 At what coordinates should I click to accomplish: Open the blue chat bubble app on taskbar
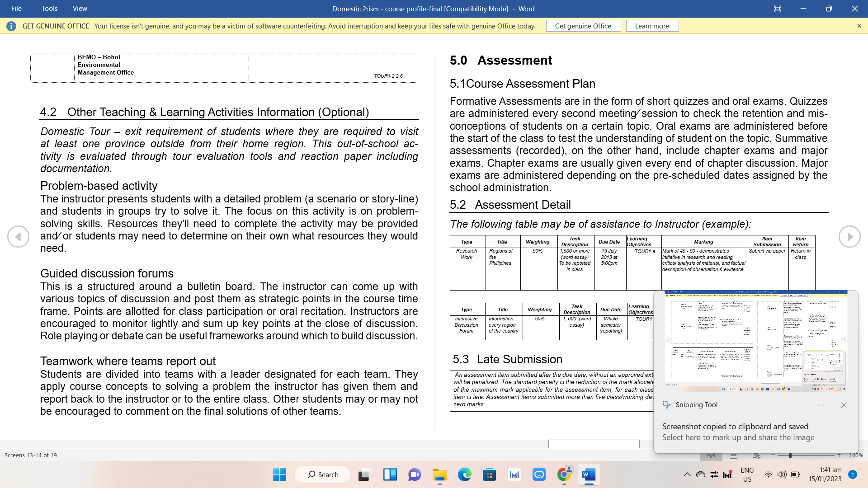coord(539,474)
